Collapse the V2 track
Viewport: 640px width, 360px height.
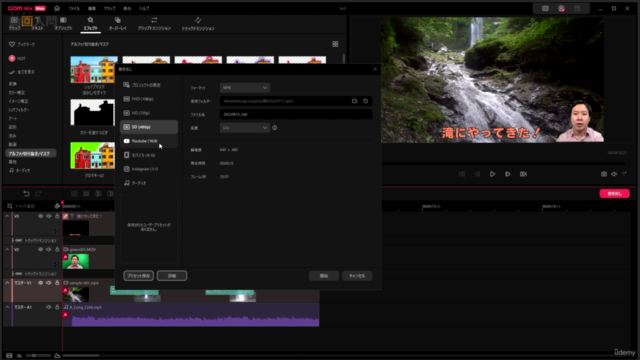click(x=7, y=249)
